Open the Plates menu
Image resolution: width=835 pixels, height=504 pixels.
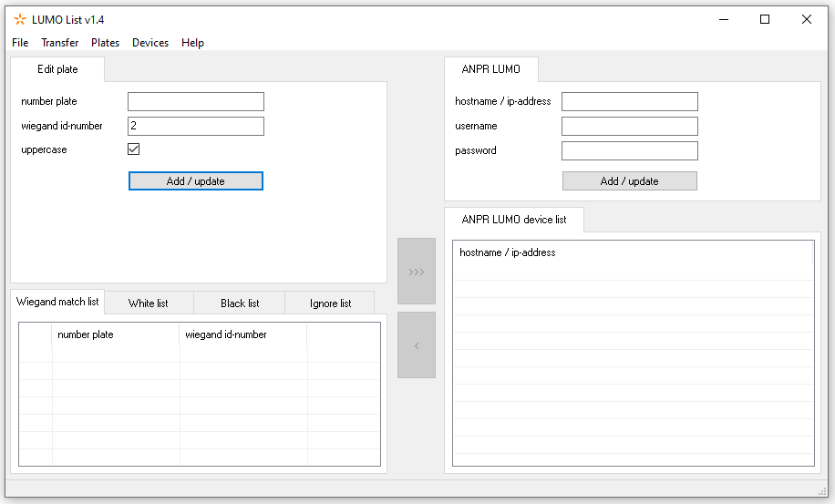point(105,43)
